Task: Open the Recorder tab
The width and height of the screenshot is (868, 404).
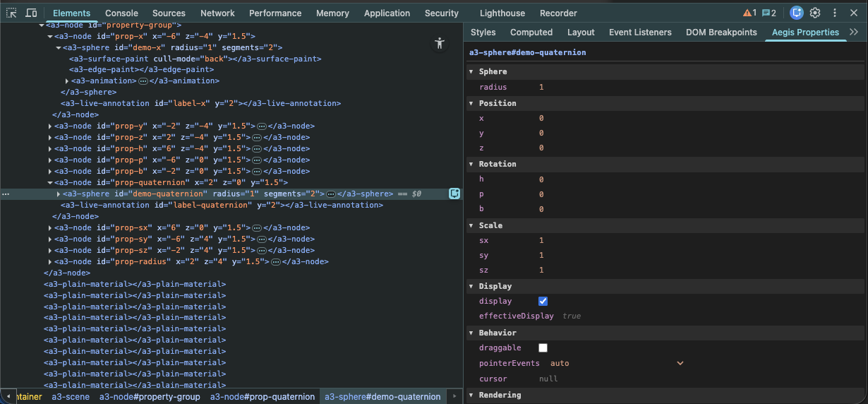Action: (x=558, y=13)
